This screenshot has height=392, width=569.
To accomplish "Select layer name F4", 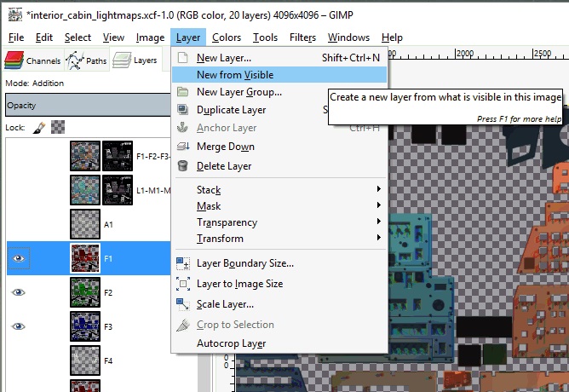I will pos(108,360).
